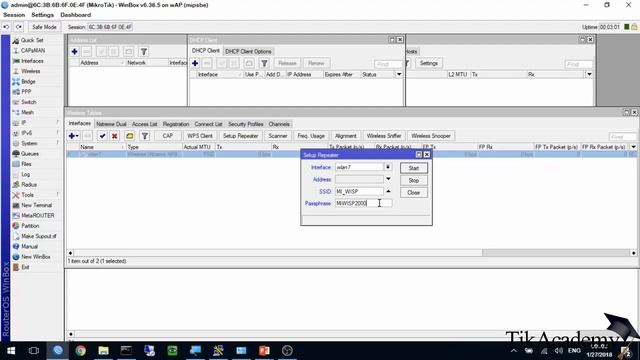Open CAPsMAN menu entry
640x360 pixels.
33,51
